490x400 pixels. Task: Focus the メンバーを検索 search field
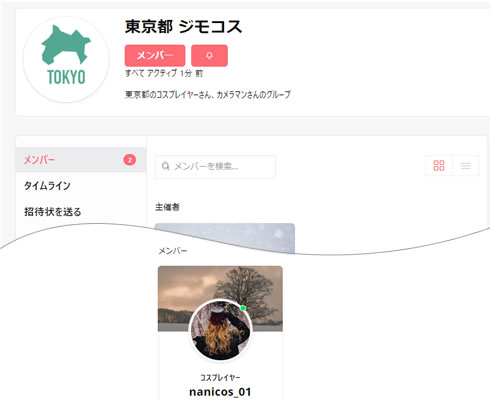pos(215,166)
